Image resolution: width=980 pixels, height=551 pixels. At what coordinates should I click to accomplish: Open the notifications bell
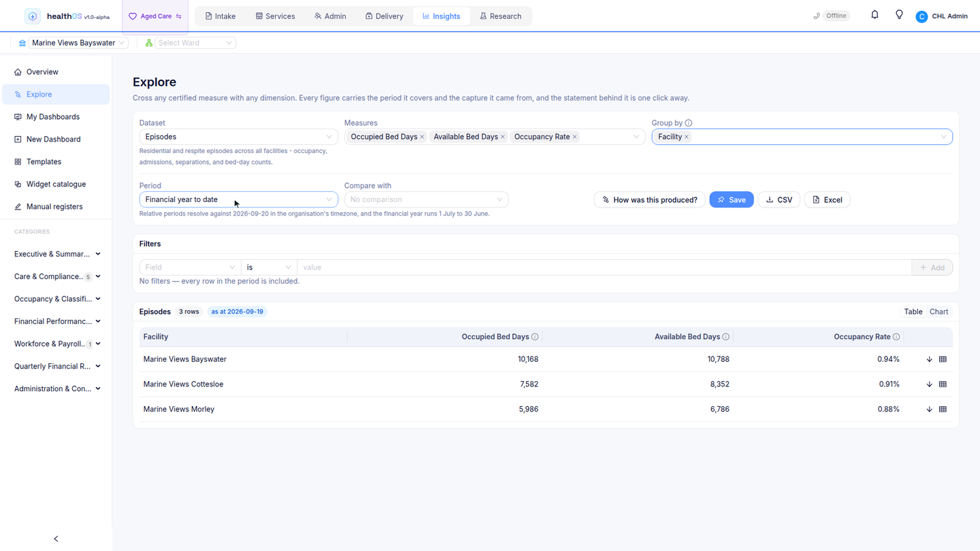875,15
